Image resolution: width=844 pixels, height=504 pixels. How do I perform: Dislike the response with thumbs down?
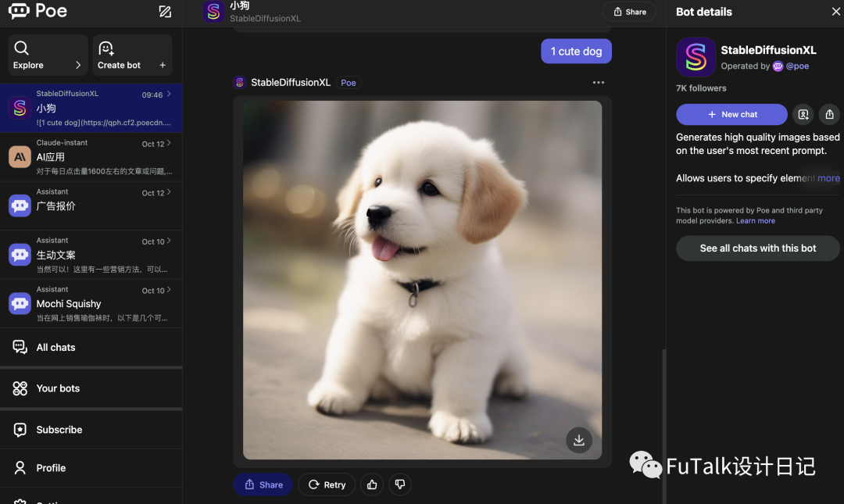tap(400, 484)
